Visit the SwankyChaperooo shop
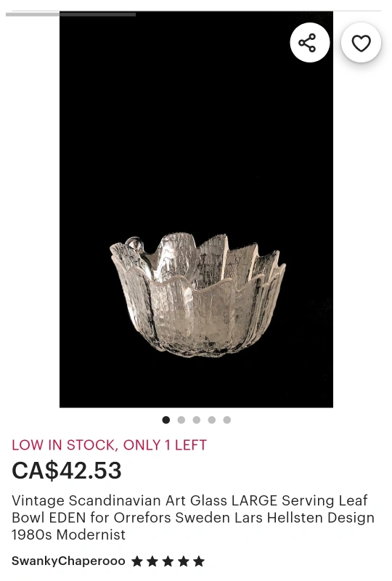Image resolution: width=392 pixels, height=581 pixels. point(68,561)
